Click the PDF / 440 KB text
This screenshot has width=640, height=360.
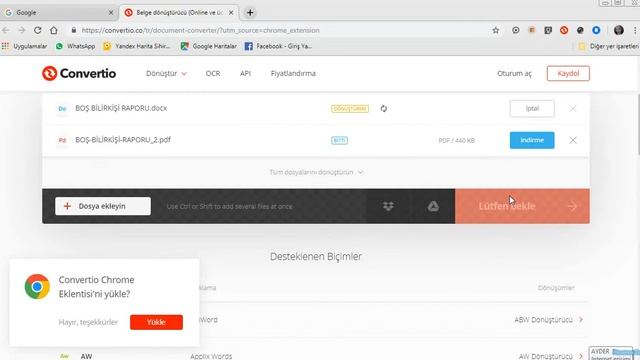[456, 140]
